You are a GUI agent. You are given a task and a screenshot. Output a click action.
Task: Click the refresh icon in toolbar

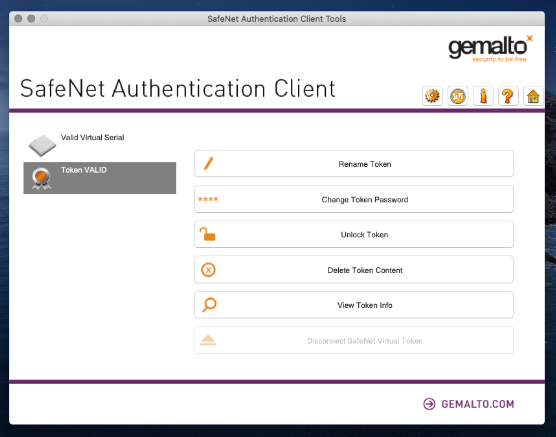coord(457,96)
